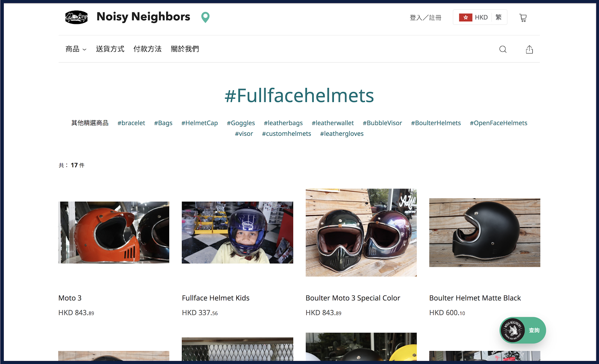This screenshot has height=364, width=599.
Task: Click the Hong Kong flag icon
Action: point(465,18)
